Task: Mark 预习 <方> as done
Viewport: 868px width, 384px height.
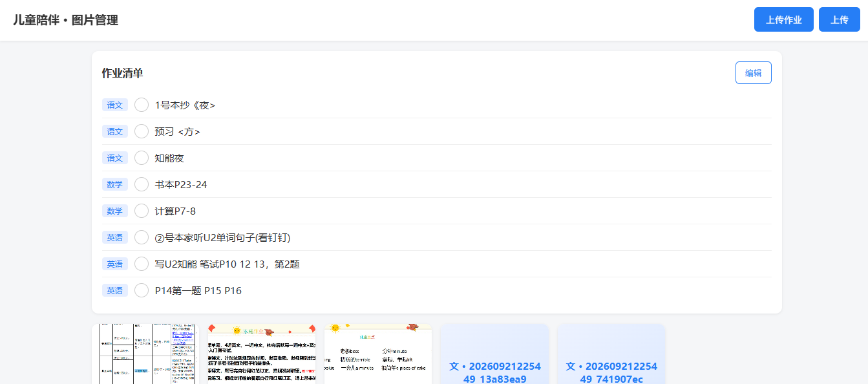Action: tap(142, 131)
